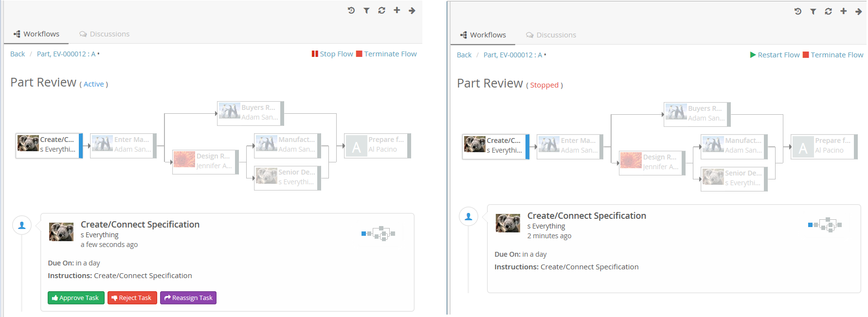Approve the Create/Connect Specification task

tap(76, 298)
